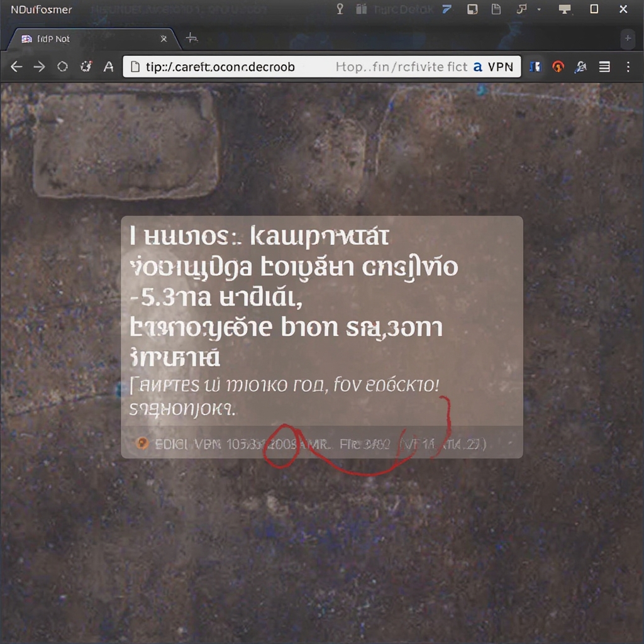The image size is (644, 644).
Task: Click the red-badged icon beside reload
Action: click(86, 67)
